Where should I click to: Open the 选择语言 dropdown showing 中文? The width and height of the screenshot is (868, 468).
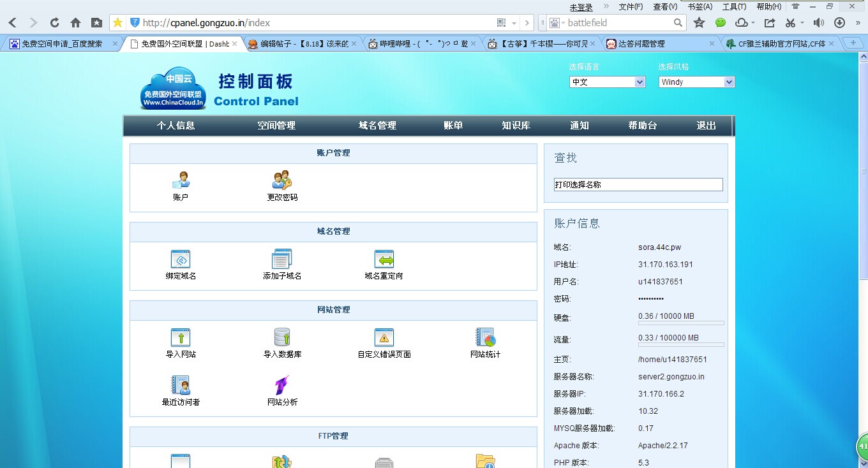pos(607,82)
